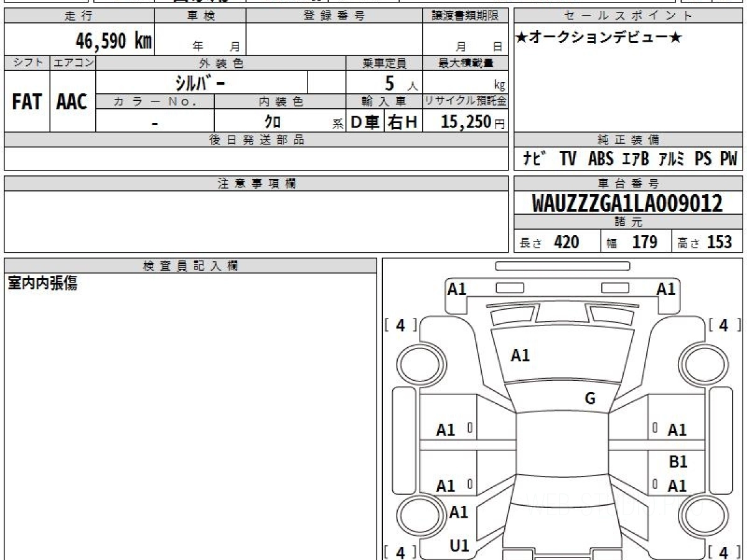The height and width of the screenshot is (560, 747).
Task: Select the 15,250円 recycle deposit value
Action: coord(472,122)
